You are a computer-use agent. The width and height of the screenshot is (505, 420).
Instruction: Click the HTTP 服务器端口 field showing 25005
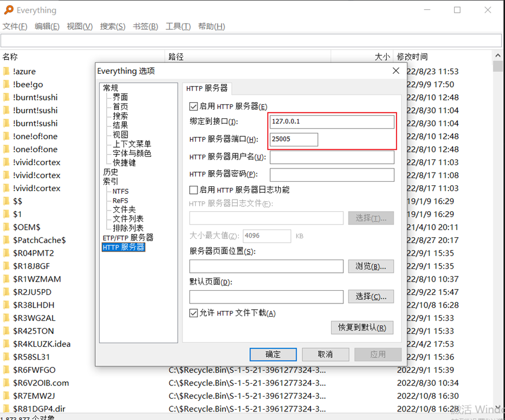pyautogui.click(x=294, y=140)
